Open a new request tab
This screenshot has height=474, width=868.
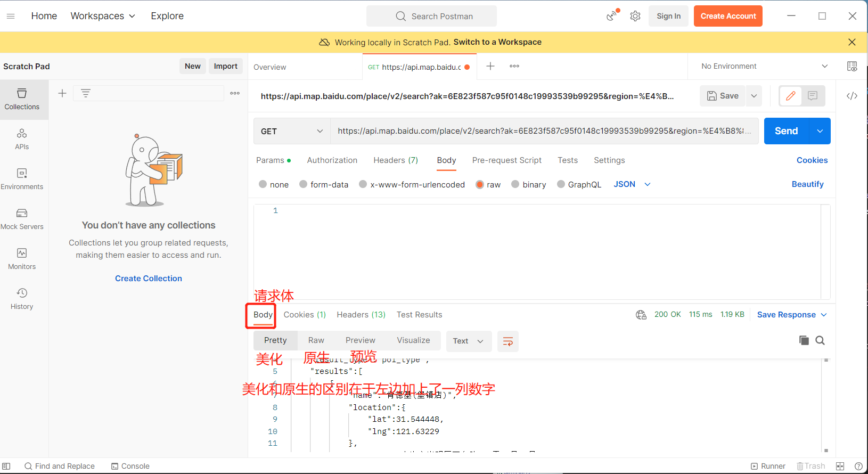pos(490,66)
